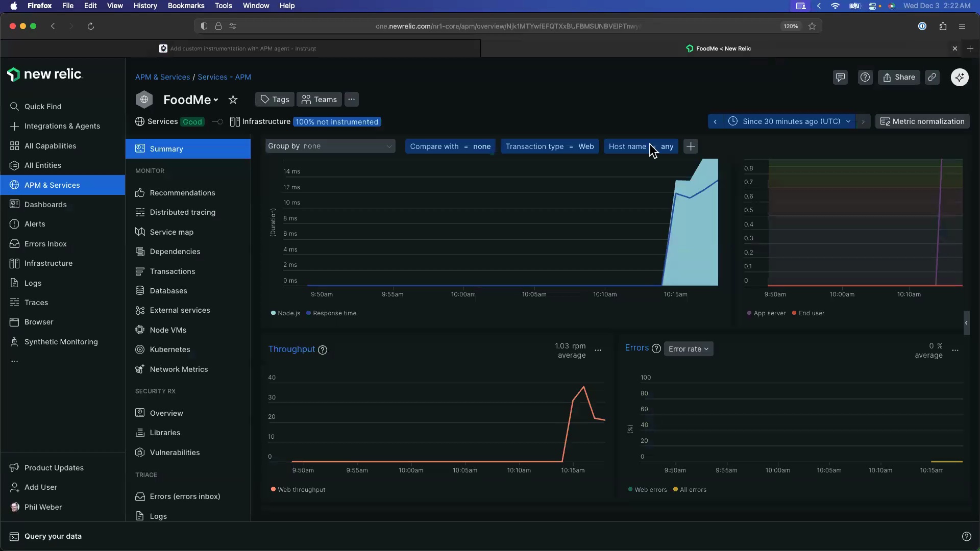Open Throughput chart options ellipsis

(598, 350)
